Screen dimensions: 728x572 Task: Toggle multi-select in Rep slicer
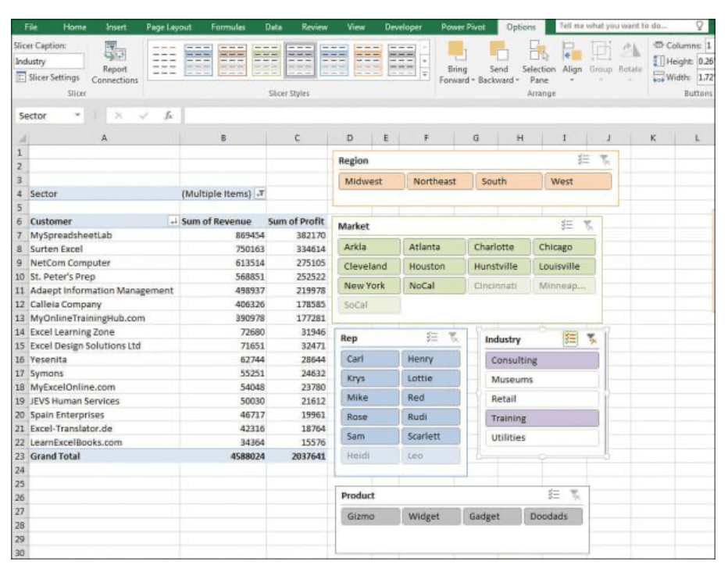(432, 338)
